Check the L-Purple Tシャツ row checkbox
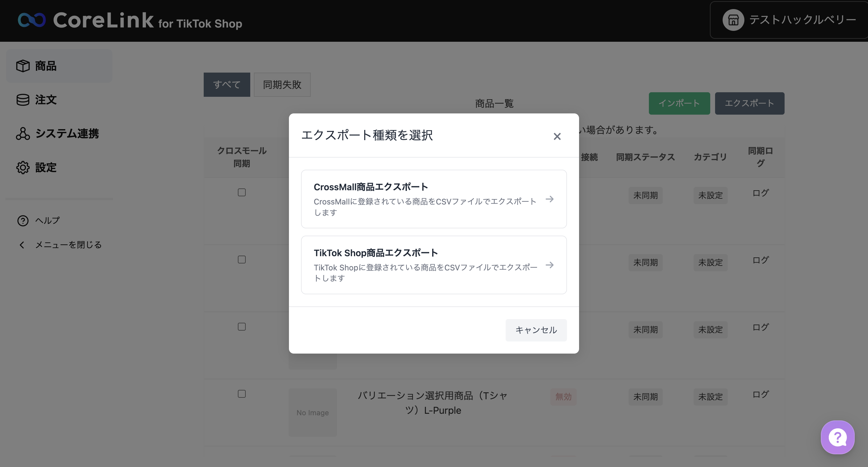The width and height of the screenshot is (868, 467). click(x=241, y=394)
